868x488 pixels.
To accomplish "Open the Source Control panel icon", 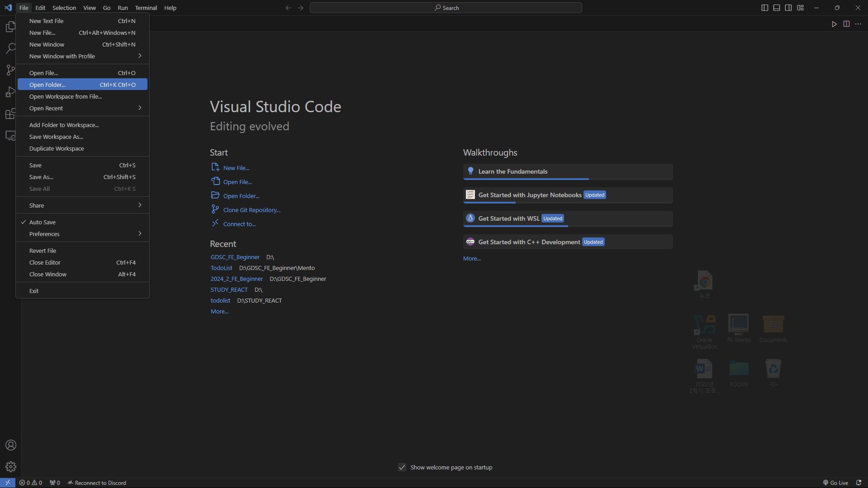I will pos(10,70).
